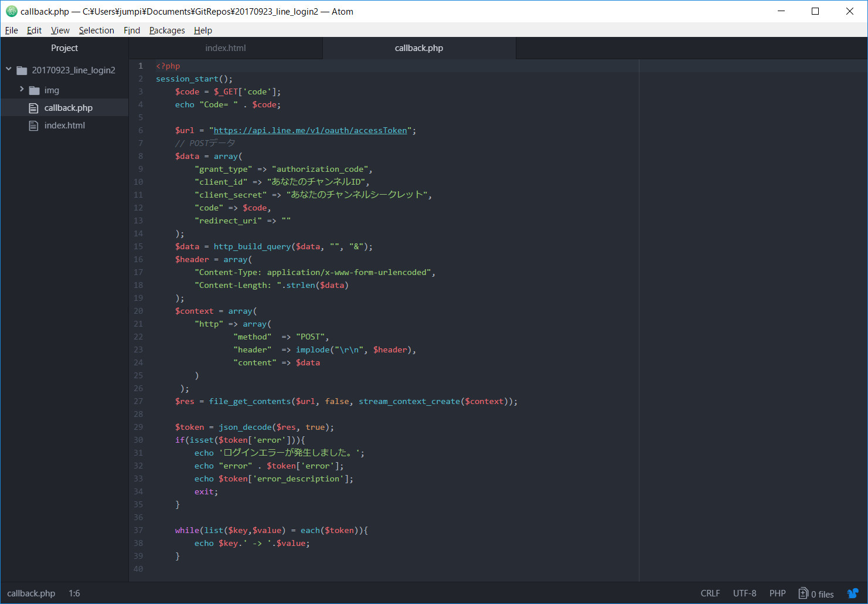This screenshot has width=868, height=604.
Task: Click the img folder icon
Action: click(x=35, y=90)
